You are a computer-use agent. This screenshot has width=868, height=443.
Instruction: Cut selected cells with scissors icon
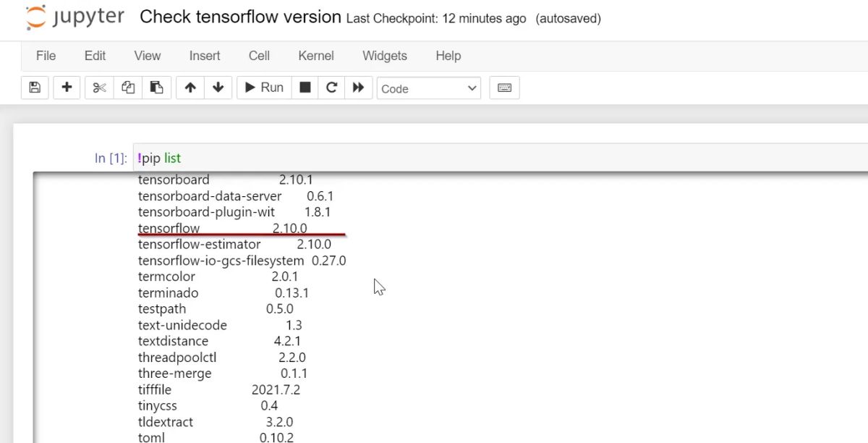coord(100,88)
